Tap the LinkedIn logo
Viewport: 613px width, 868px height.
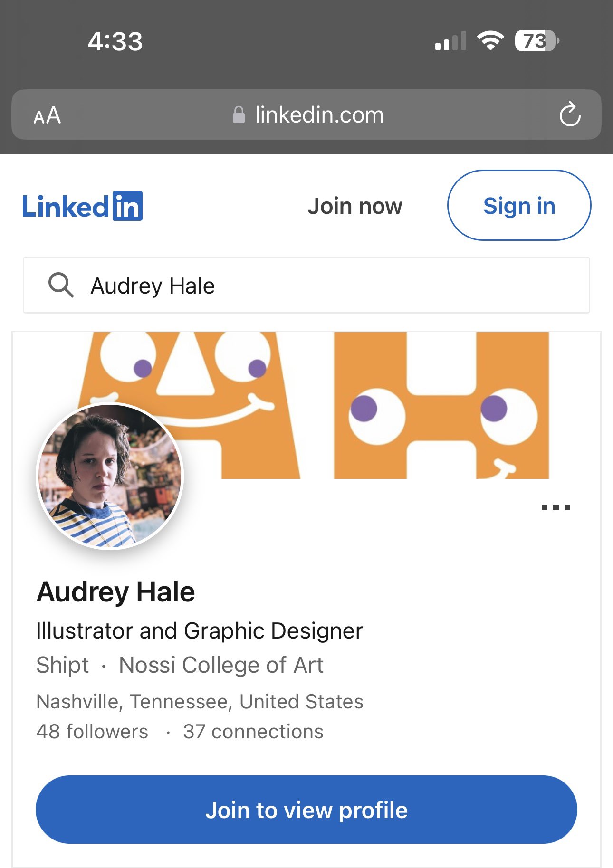pyautogui.click(x=82, y=206)
